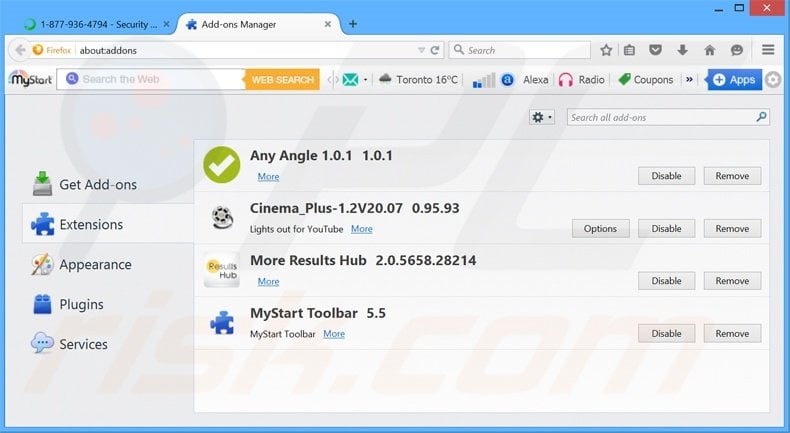Open the URL bar history dropdown arrow

click(x=421, y=50)
